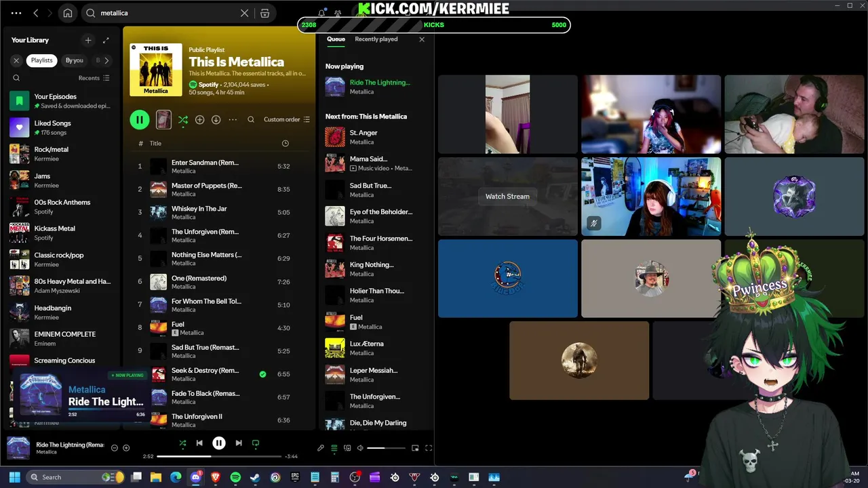868x488 pixels.
Task: Click the Kicks goal progress bar
Action: pyautogui.click(x=434, y=25)
